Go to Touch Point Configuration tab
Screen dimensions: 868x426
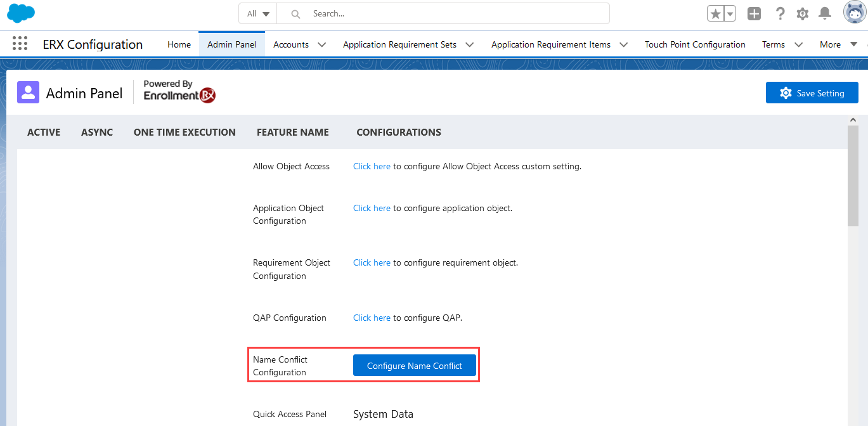point(695,44)
